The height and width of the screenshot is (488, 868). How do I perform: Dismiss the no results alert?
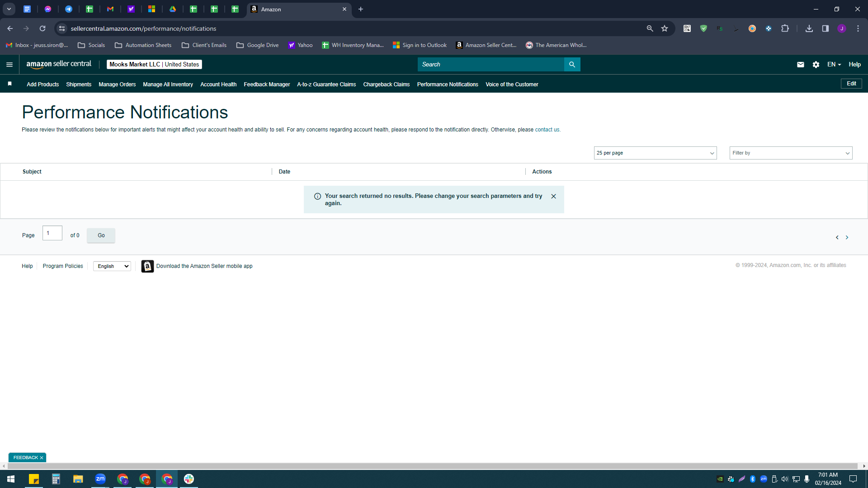tap(553, 197)
